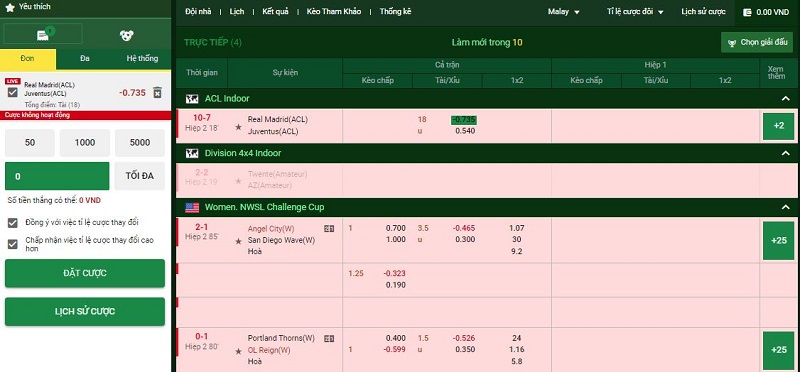Click the LỊCH SỬ CƯỢC button
The width and height of the screenshot is (800, 372).
85,311
